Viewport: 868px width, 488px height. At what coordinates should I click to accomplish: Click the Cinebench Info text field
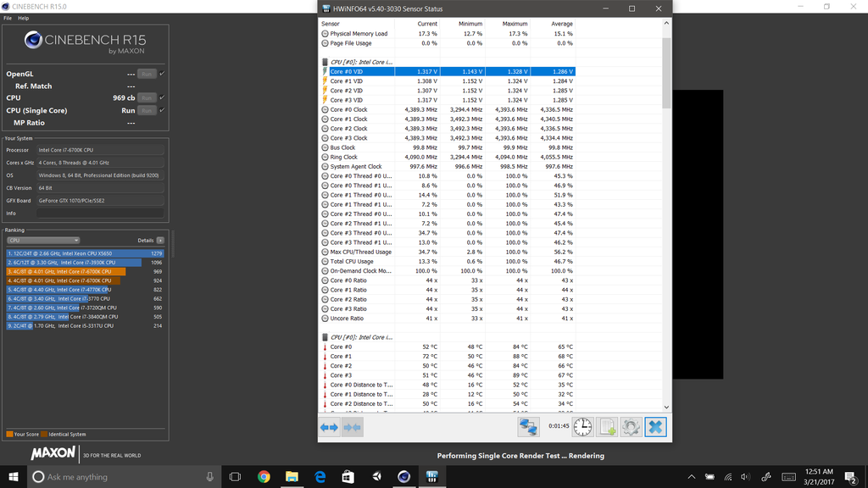pyautogui.click(x=100, y=213)
